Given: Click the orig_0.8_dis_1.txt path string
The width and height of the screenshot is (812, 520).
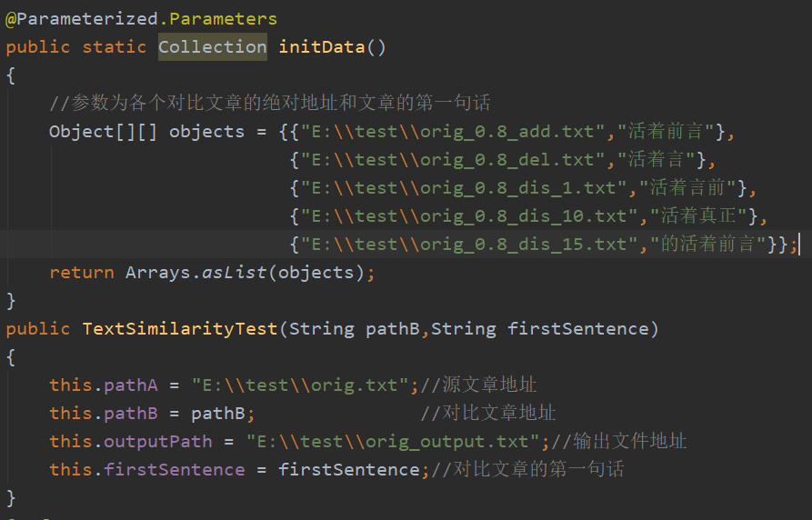Looking at the screenshot, I should tap(464, 187).
